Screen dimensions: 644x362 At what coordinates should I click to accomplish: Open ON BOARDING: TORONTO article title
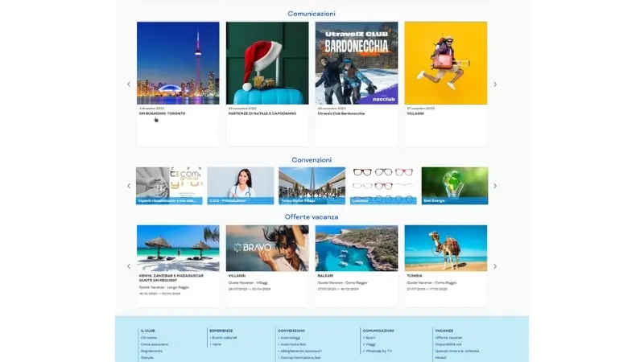coord(163,113)
